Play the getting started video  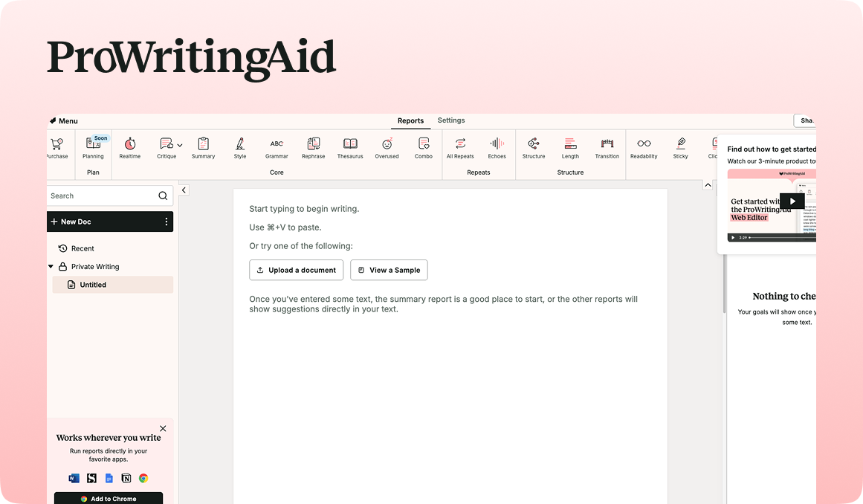coord(792,201)
